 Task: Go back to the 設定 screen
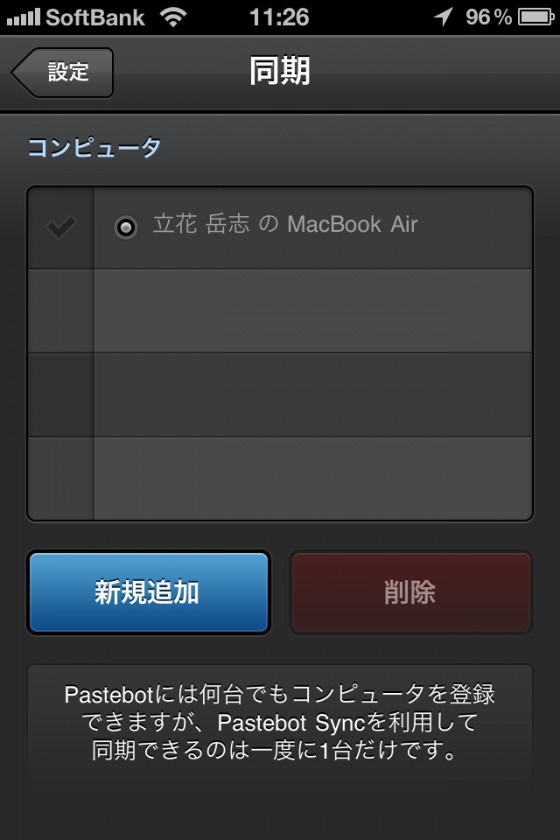point(62,72)
